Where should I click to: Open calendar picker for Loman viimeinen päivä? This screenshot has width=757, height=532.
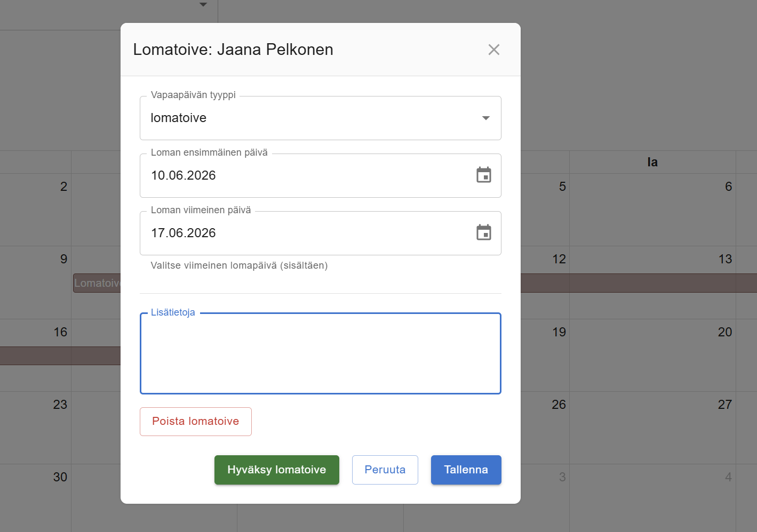484,232
